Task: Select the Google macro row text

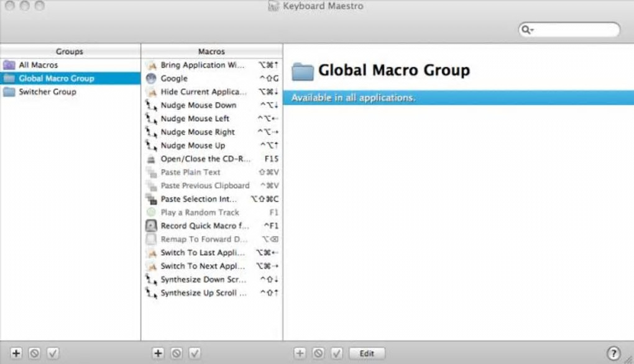Action: pyautogui.click(x=174, y=78)
